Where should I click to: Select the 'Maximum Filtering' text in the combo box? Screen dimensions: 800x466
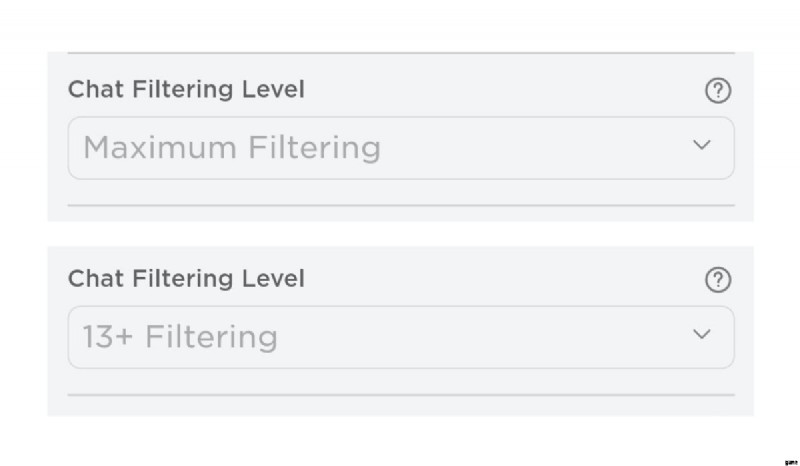231,149
